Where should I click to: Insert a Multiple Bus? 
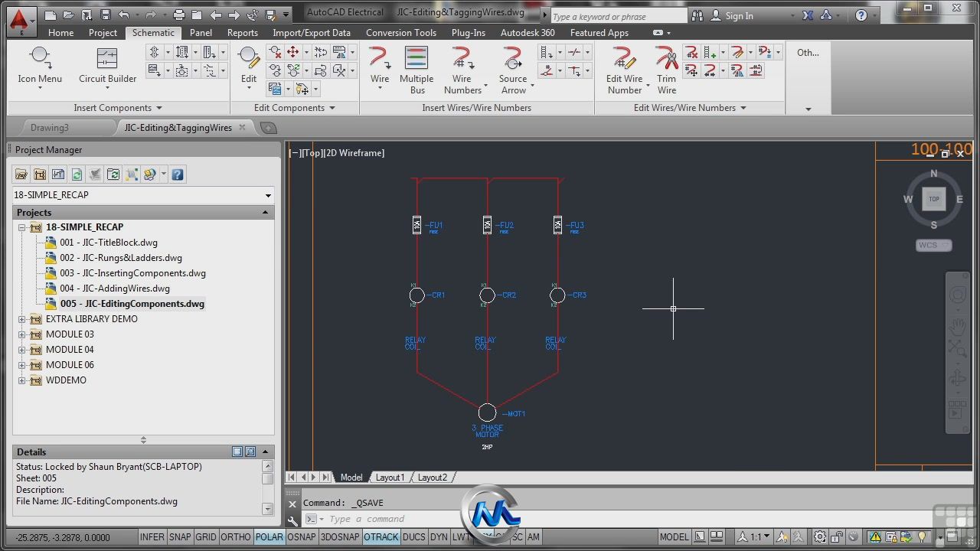point(416,70)
